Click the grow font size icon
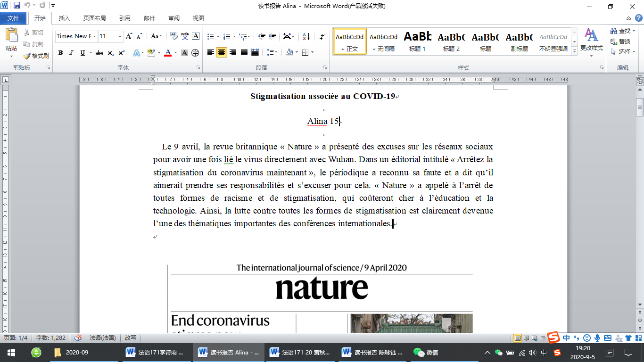Image resolution: width=644 pixels, height=362 pixels. pos(129,36)
